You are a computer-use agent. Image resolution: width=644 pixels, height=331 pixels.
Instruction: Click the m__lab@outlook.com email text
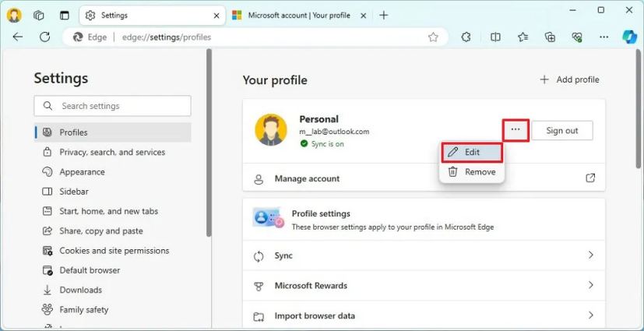(334, 132)
